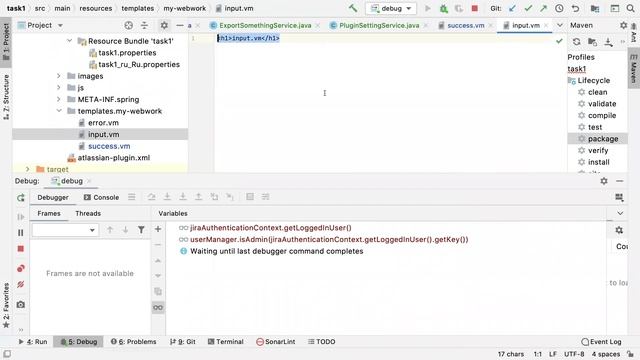Open error.vm in the project tree
This screenshot has width=640, height=360.
click(103, 123)
